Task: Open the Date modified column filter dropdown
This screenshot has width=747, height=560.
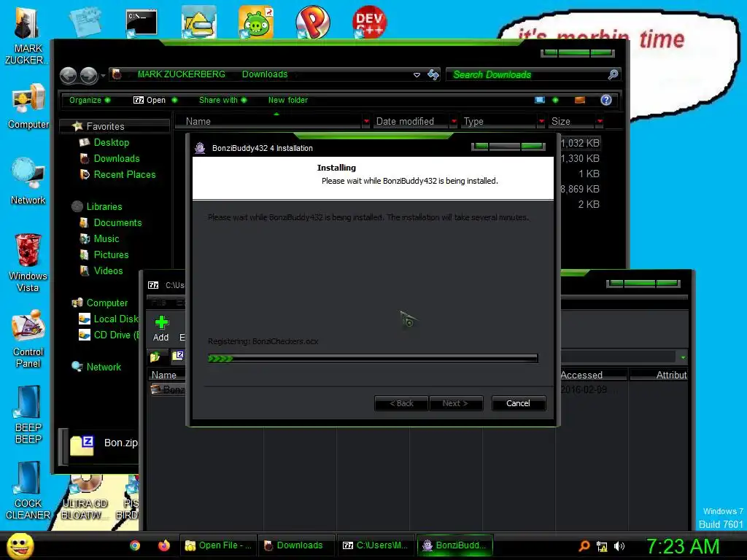Action: point(454,122)
